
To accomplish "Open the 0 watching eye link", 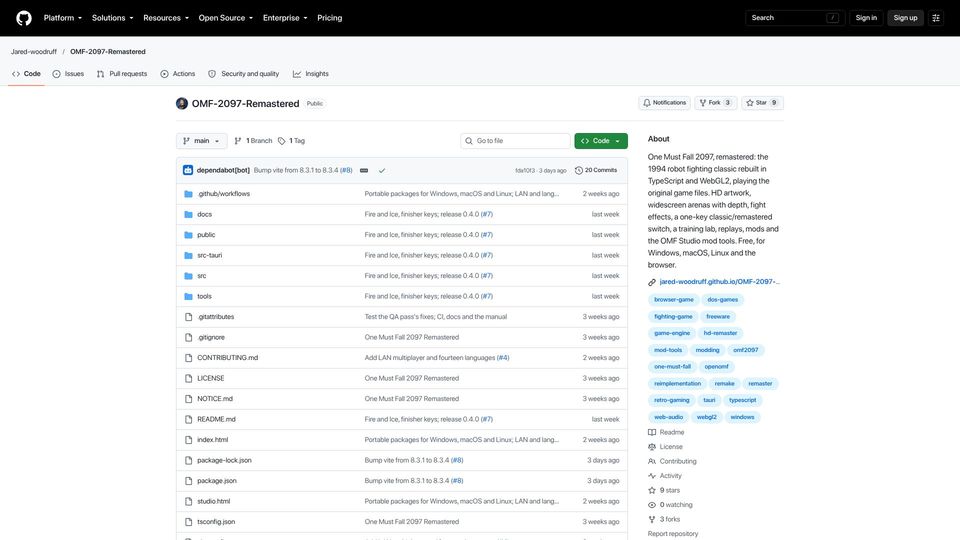I will (x=670, y=505).
